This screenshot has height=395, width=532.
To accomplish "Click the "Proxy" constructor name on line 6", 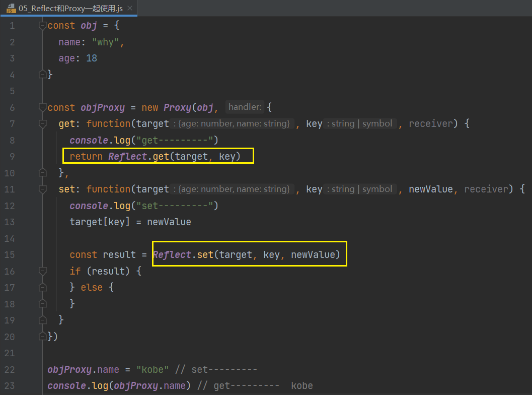I will coord(178,108).
